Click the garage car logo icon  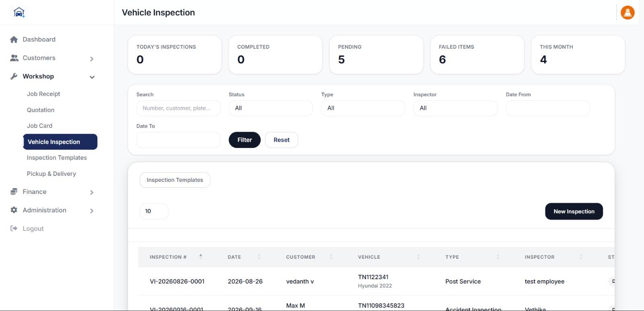tap(19, 12)
